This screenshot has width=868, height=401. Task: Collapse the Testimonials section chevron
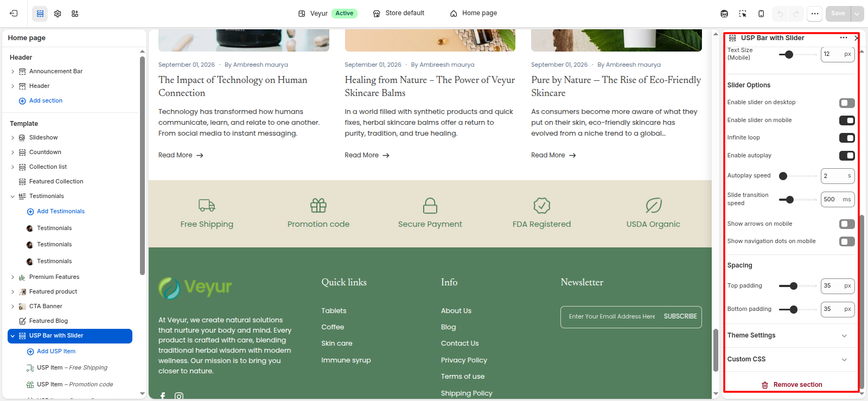(12, 196)
